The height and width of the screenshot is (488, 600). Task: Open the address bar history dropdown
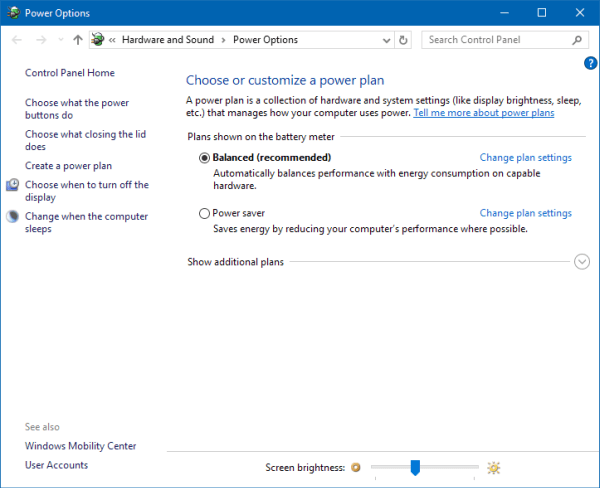(x=386, y=40)
